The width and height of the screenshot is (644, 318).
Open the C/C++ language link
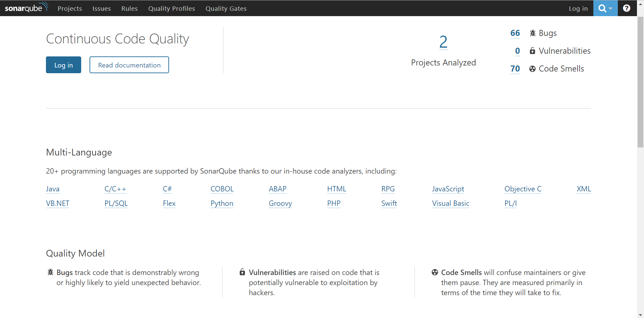point(115,189)
